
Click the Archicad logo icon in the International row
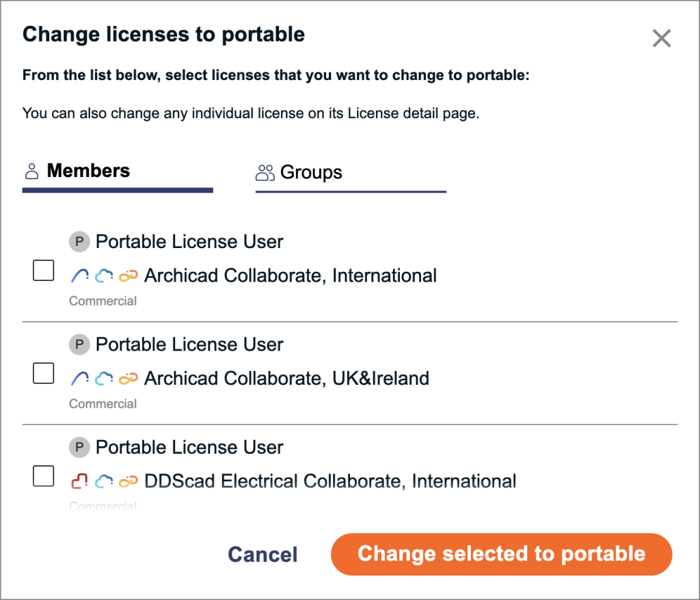tap(80, 276)
